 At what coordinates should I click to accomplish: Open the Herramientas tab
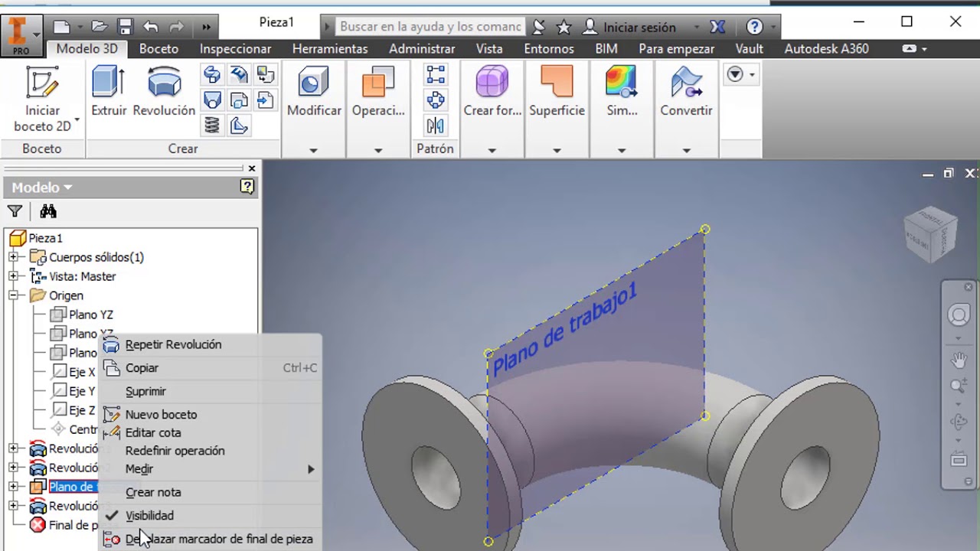point(330,48)
